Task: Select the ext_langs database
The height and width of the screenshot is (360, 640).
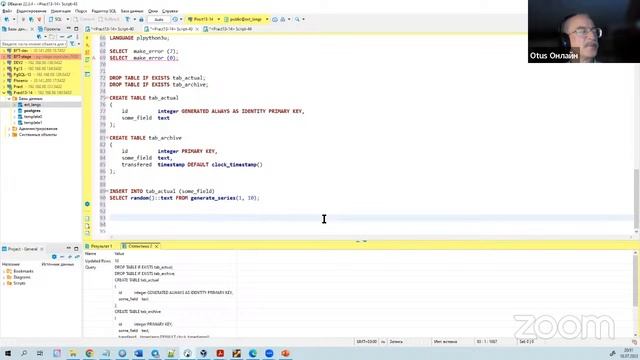Action: [x=32, y=105]
